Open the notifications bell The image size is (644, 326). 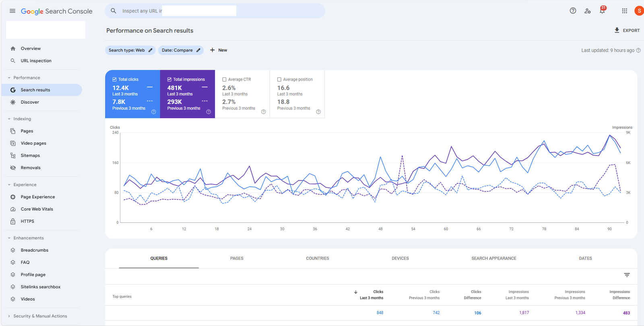point(602,11)
